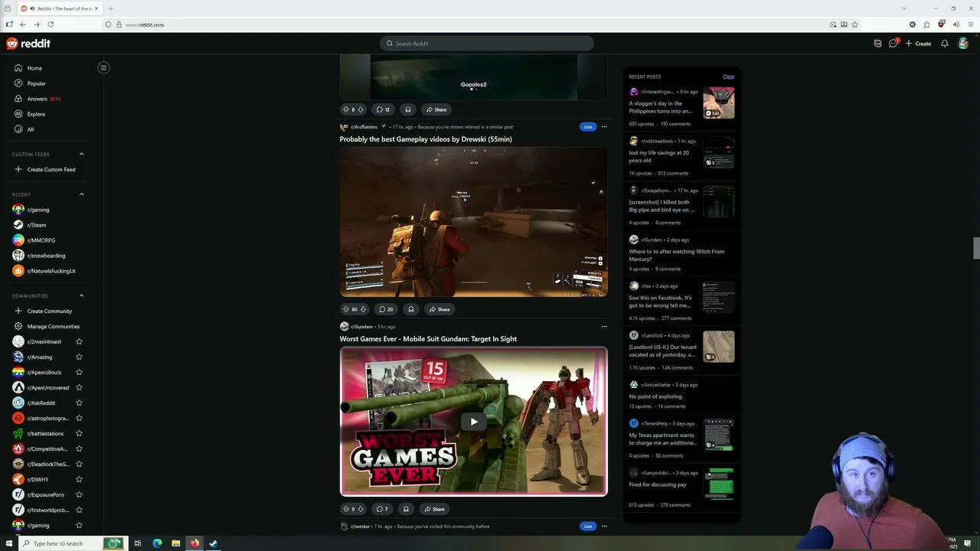Favorite r/battlestations with its star

click(x=79, y=433)
